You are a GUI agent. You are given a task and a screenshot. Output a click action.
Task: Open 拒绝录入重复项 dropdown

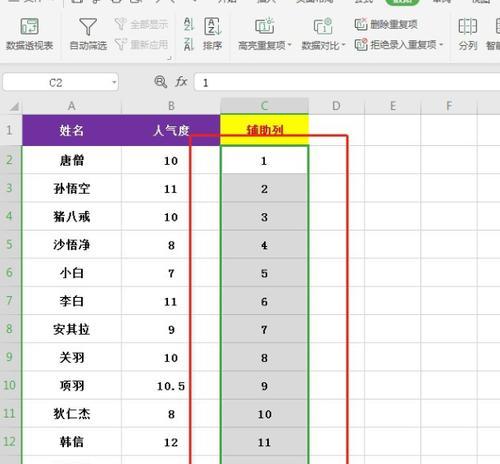pyautogui.click(x=399, y=44)
